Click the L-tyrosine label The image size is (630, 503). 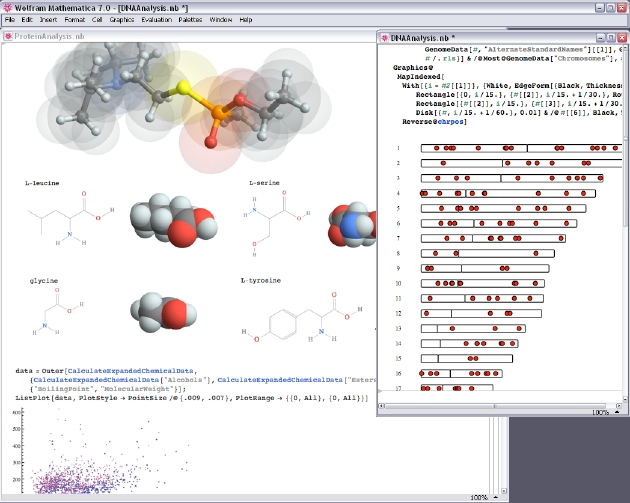pos(261,280)
